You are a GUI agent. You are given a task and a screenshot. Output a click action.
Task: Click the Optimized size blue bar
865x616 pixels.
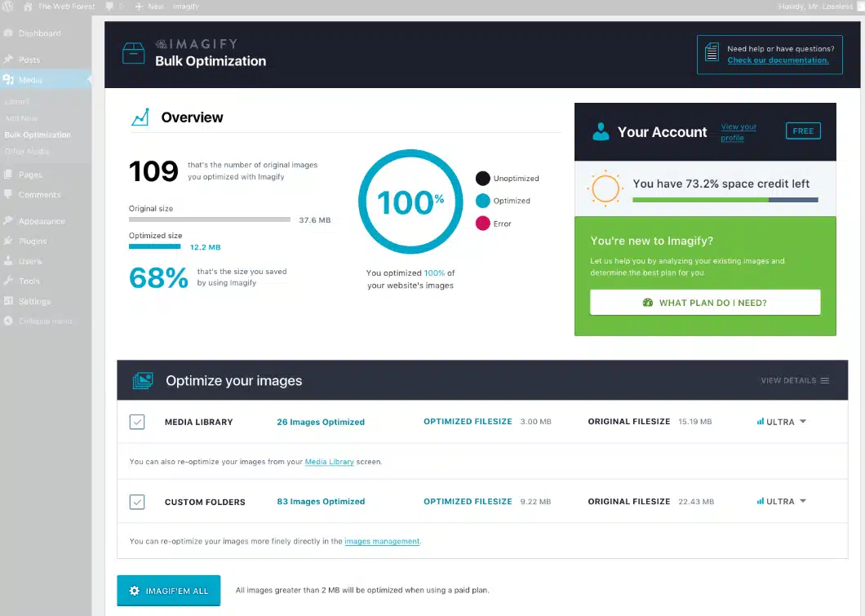154,246
